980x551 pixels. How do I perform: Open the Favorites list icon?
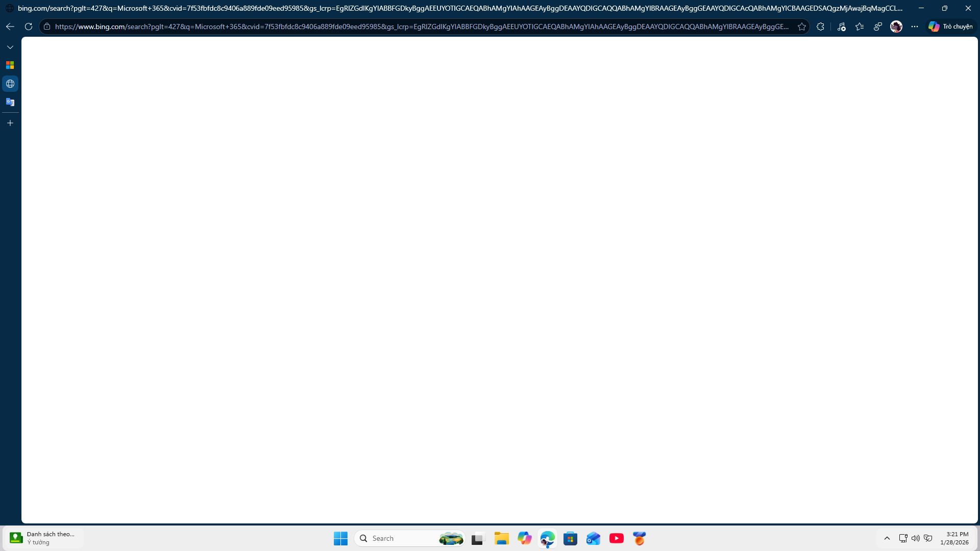click(x=860, y=27)
